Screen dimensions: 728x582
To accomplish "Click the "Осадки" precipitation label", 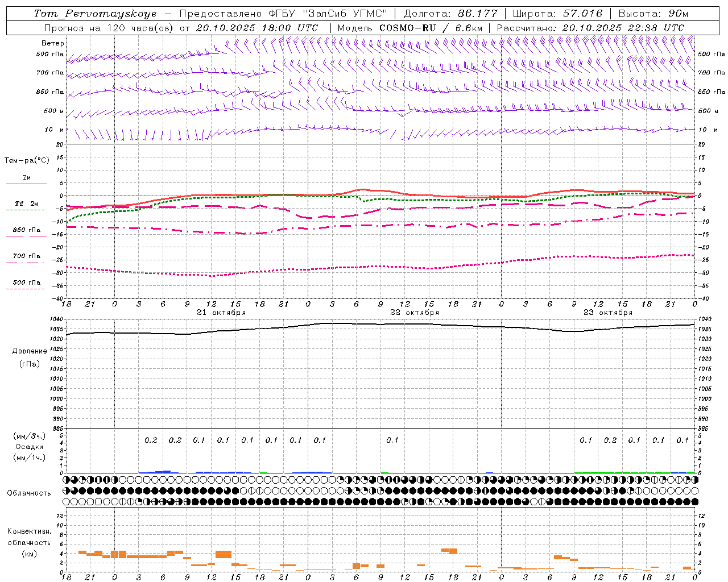I will point(30,447).
